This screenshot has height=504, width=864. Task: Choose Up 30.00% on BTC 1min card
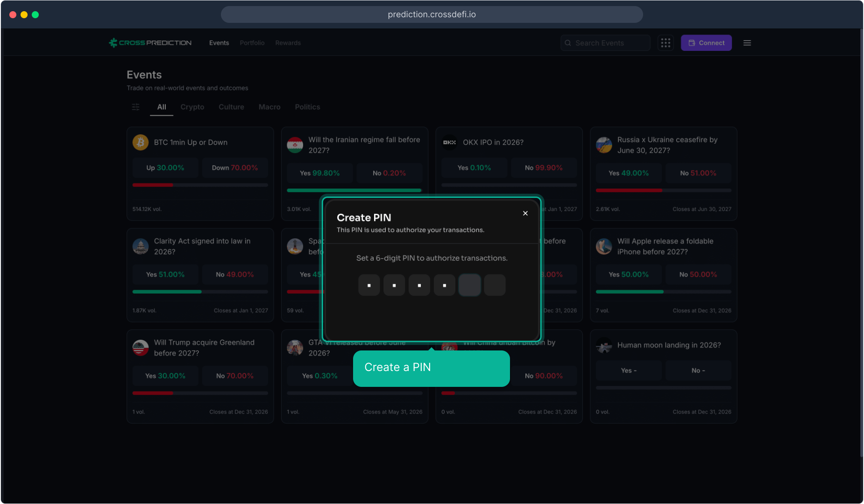[165, 168]
